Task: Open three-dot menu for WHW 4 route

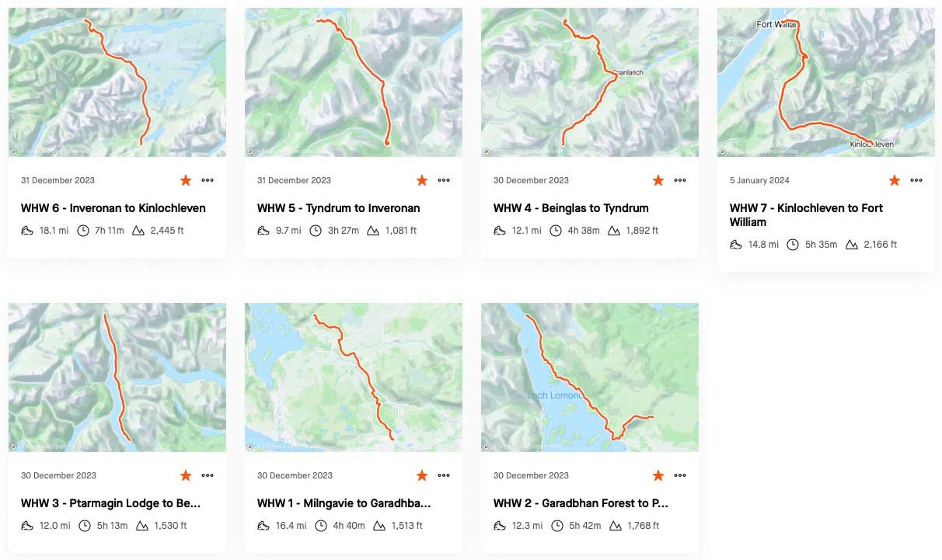Action: pos(680,180)
